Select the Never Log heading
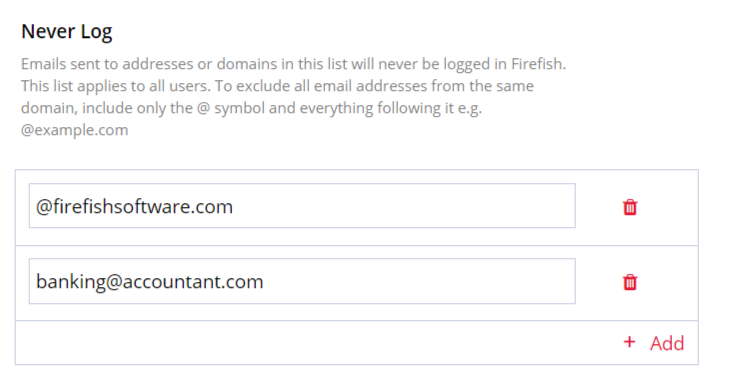The width and height of the screenshot is (743, 390). (67, 32)
